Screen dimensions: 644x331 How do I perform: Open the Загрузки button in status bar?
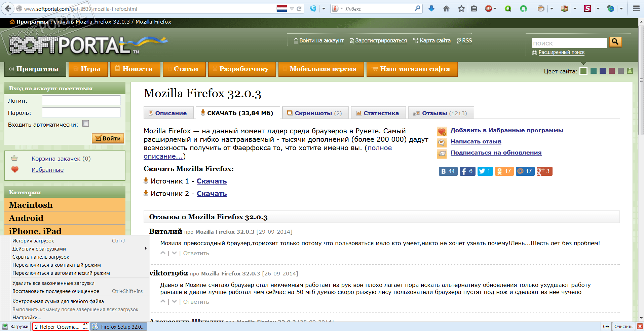[16, 326]
